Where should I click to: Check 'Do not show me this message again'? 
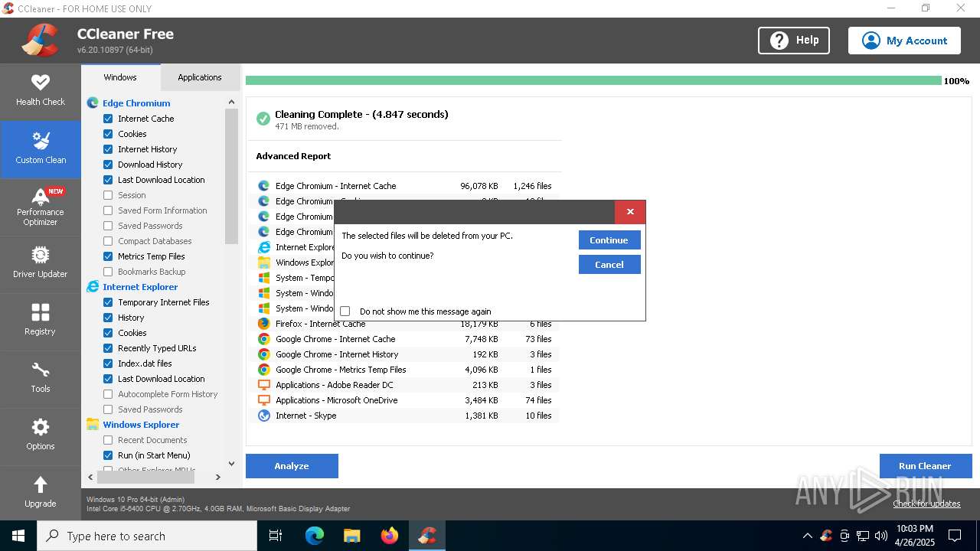(x=345, y=311)
